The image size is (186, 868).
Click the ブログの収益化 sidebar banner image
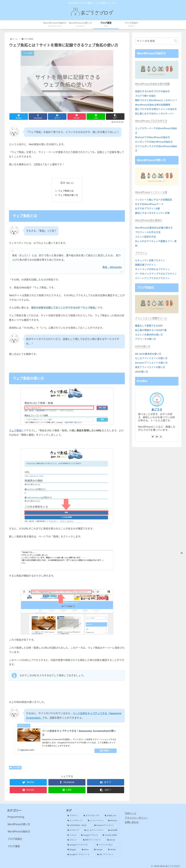[x=157, y=304]
